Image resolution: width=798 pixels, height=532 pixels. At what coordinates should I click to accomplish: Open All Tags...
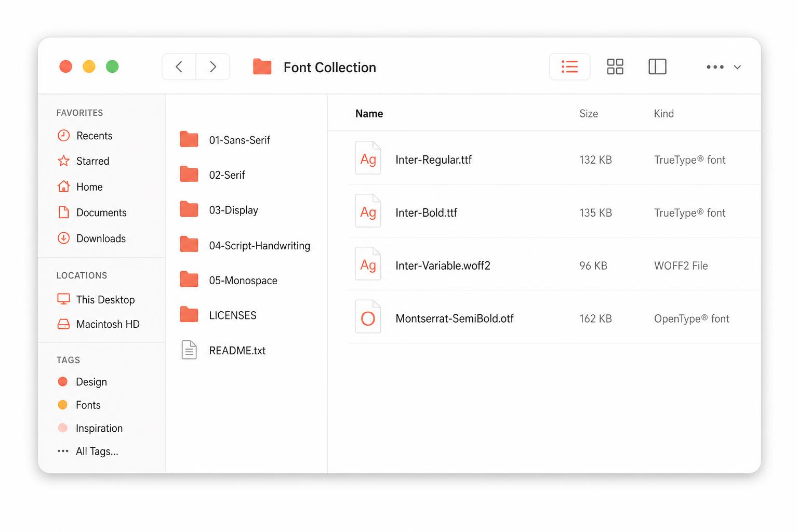[x=88, y=451]
